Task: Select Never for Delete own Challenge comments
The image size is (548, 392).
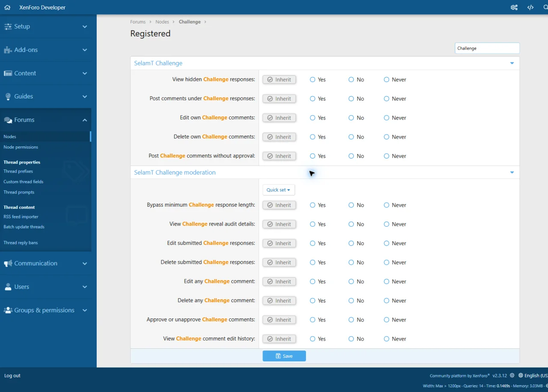Action: click(387, 137)
